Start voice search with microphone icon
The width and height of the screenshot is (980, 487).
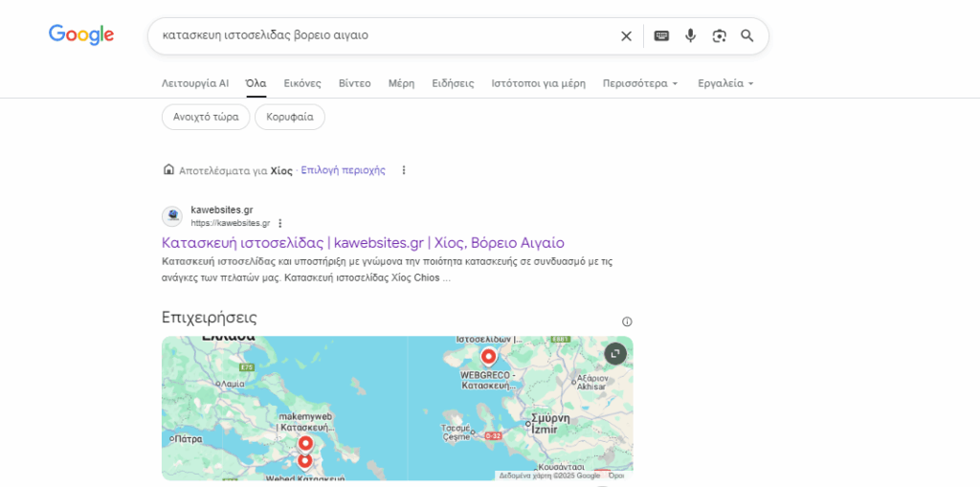point(690,35)
